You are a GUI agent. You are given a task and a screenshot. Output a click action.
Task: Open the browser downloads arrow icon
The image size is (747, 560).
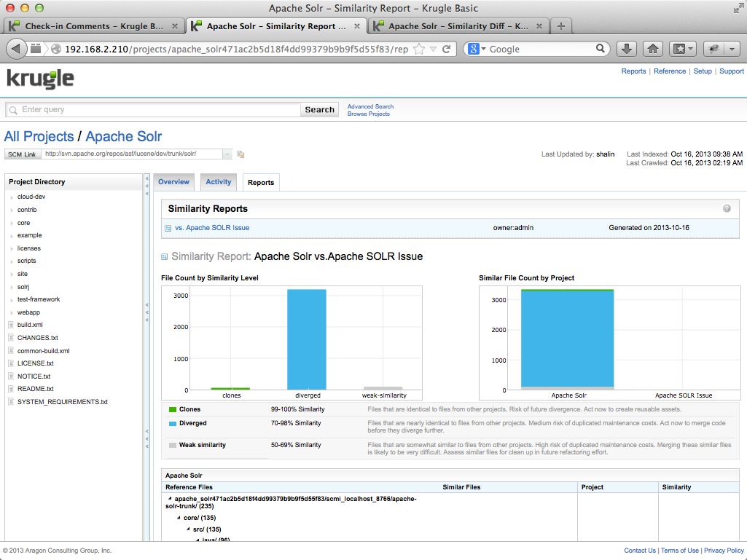[627, 49]
